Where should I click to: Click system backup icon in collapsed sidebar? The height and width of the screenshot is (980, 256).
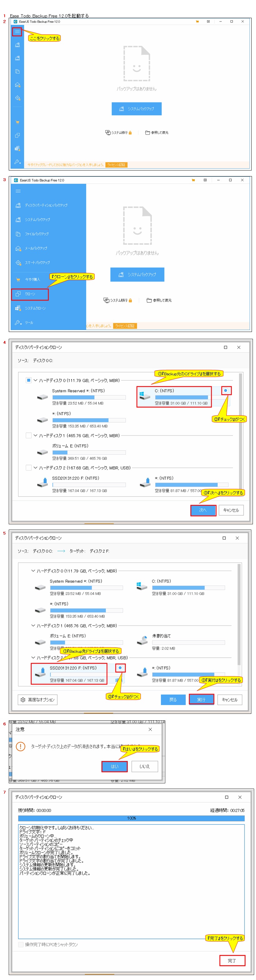pyautogui.click(x=17, y=58)
